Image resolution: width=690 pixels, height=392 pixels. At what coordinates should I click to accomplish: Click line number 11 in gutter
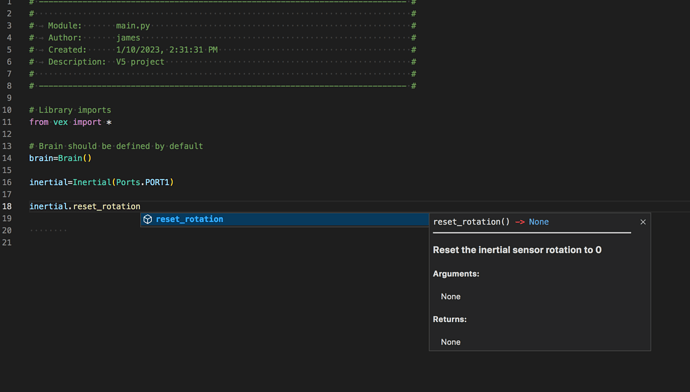[x=7, y=122]
